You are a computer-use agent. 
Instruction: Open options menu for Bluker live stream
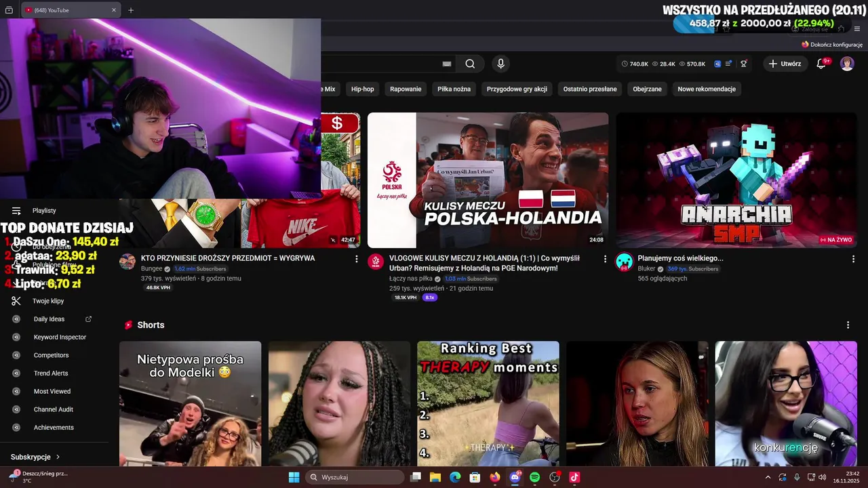click(x=853, y=259)
